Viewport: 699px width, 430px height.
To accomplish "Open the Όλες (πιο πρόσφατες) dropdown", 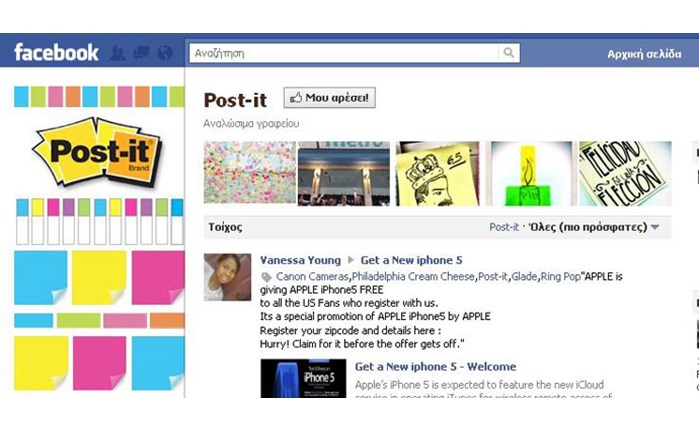I will [x=593, y=227].
